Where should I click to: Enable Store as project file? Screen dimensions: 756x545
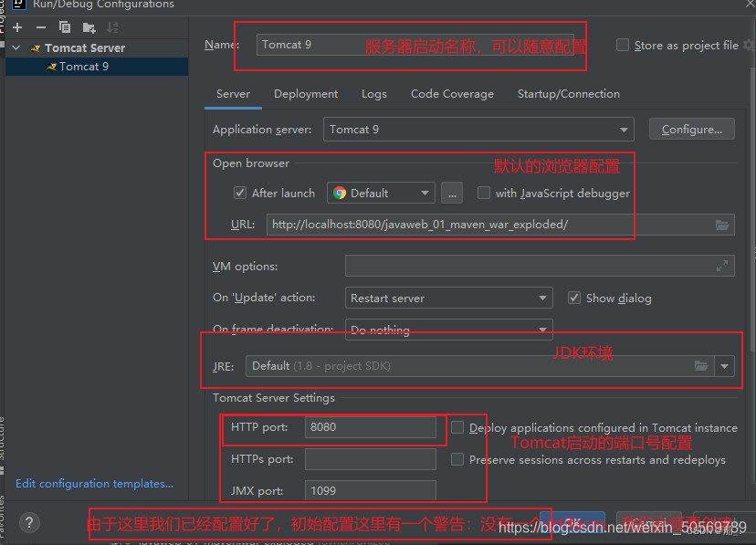pyautogui.click(x=623, y=46)
